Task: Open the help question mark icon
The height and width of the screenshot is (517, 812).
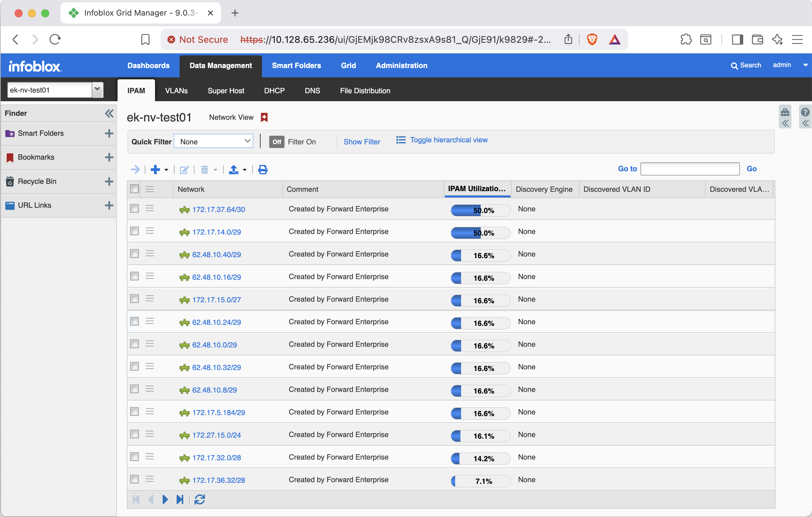Action: click(x=806, y=112)
